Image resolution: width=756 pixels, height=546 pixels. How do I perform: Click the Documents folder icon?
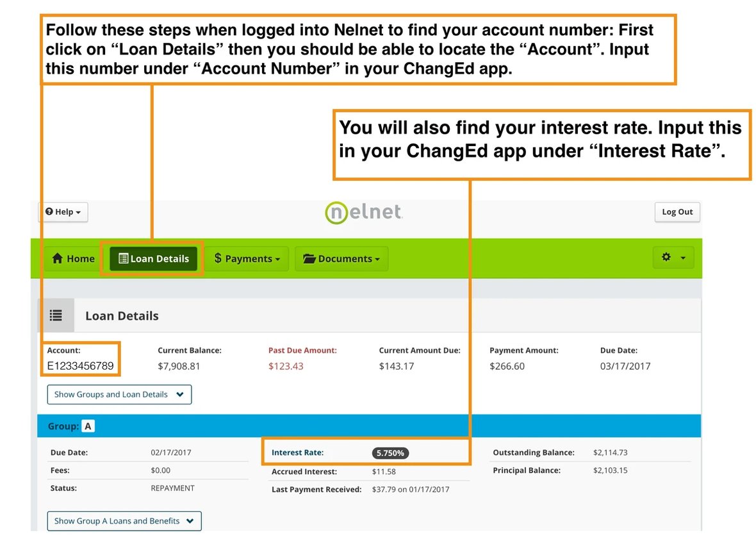(x=309, y=259)
